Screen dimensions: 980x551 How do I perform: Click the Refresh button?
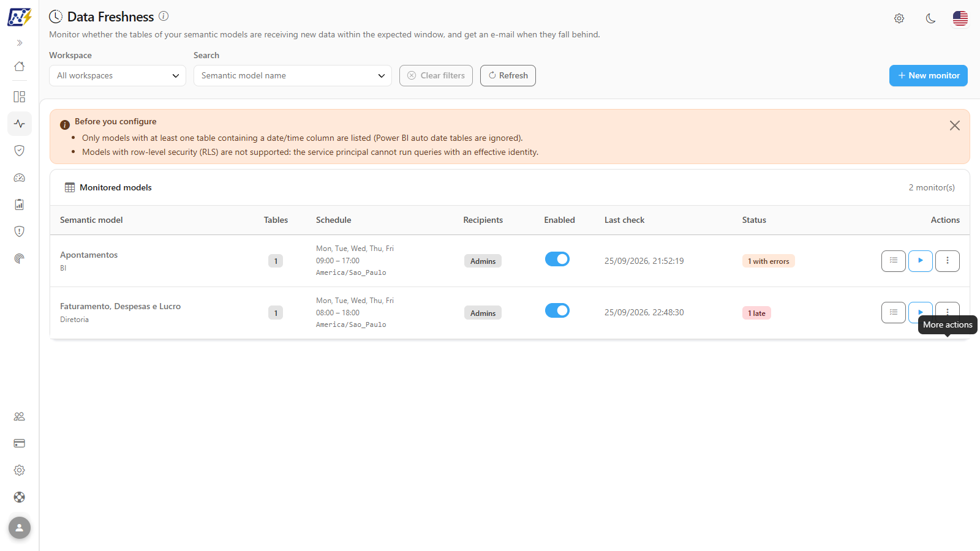508,75
